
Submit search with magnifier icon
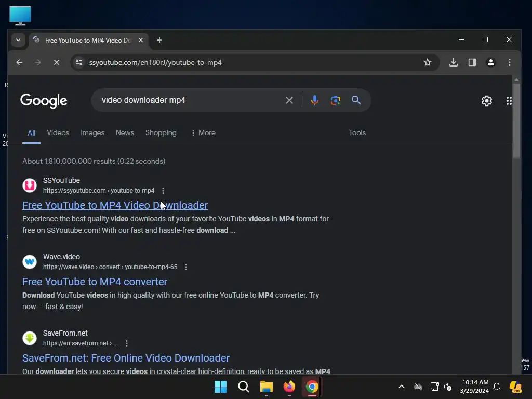tap(356, 100)
